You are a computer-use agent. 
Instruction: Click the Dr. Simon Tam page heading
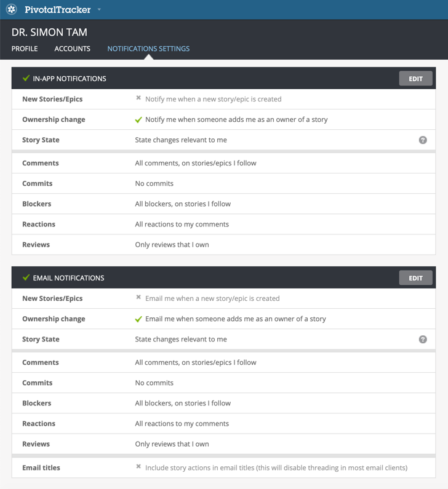tap(49, 32)
